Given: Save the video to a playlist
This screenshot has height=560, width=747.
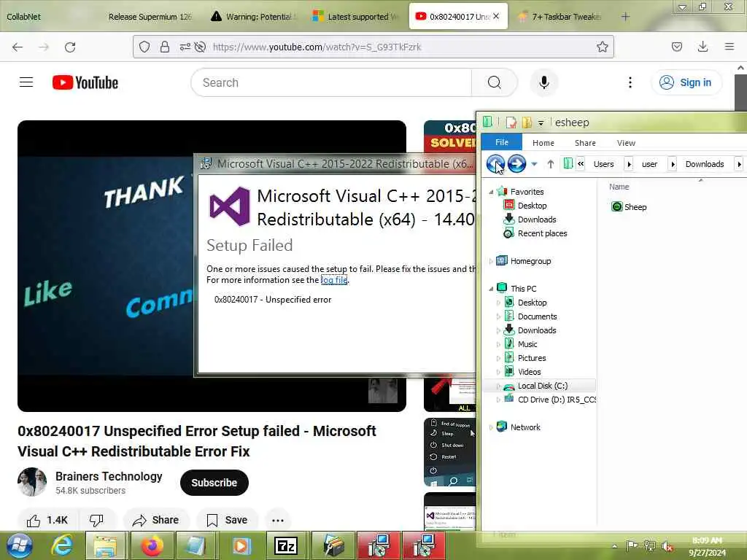Looking at the screenshot, I should point(228,520).
